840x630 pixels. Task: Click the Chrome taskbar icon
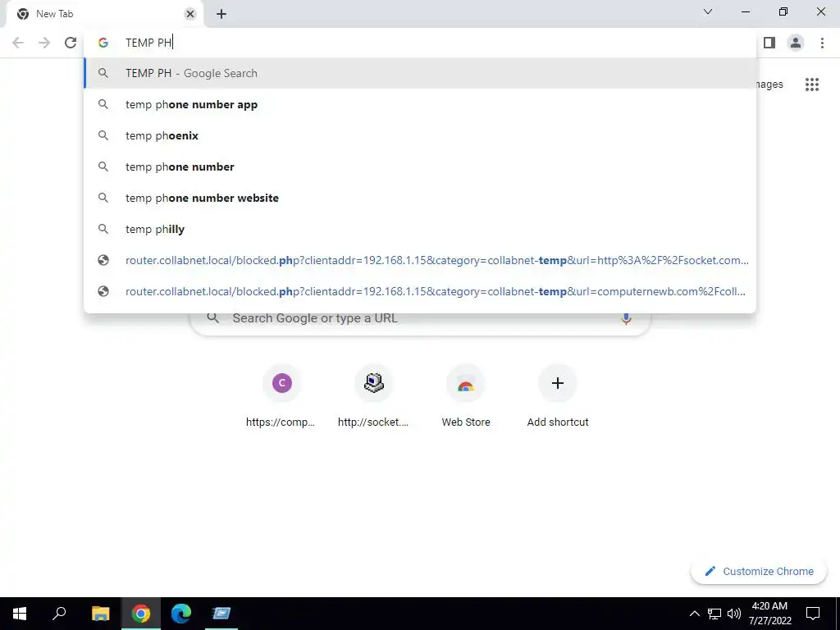pyautogui.click(x=141, y=614)
